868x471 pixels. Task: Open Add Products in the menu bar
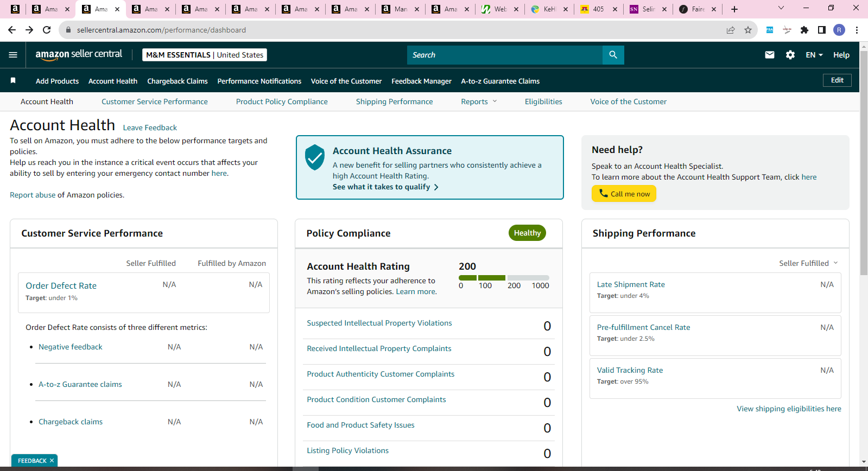point(57,81)
